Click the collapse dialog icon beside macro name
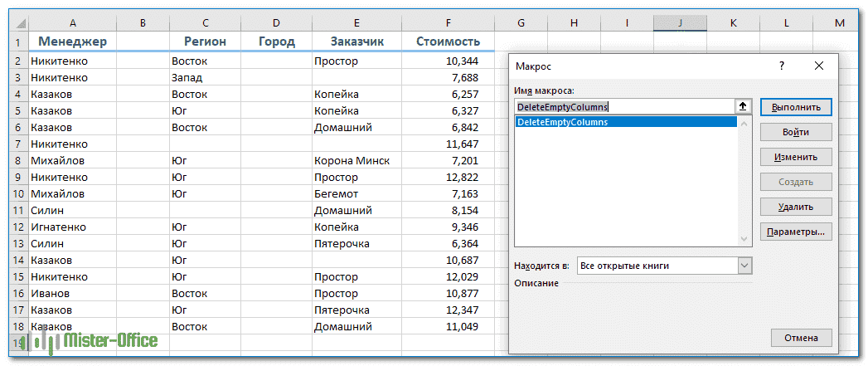 (743, 106)
